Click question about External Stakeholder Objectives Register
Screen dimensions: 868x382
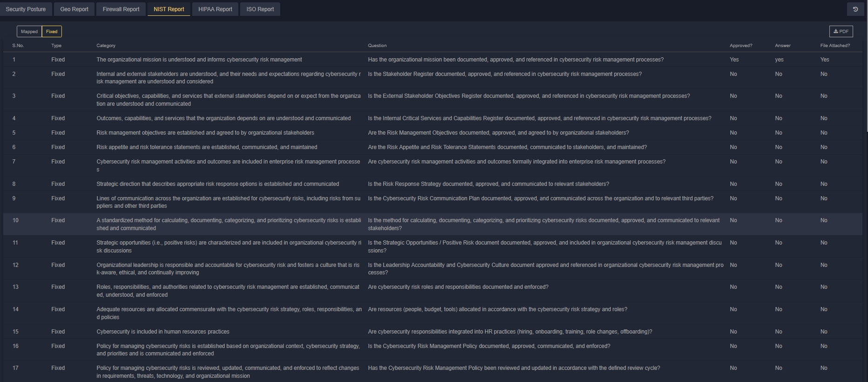coord(529,96)
